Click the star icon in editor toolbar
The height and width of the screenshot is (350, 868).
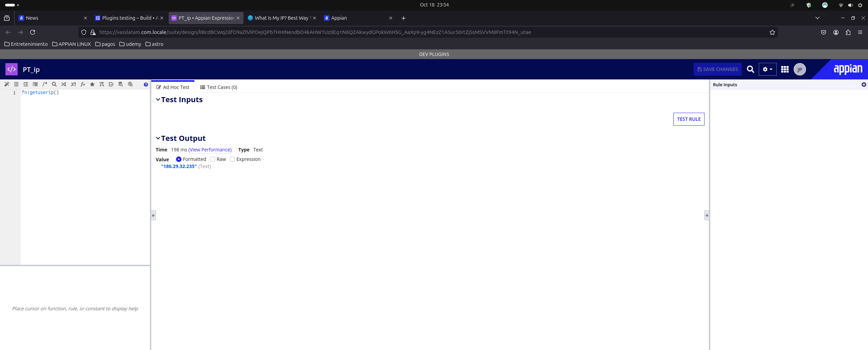[92, 84]
